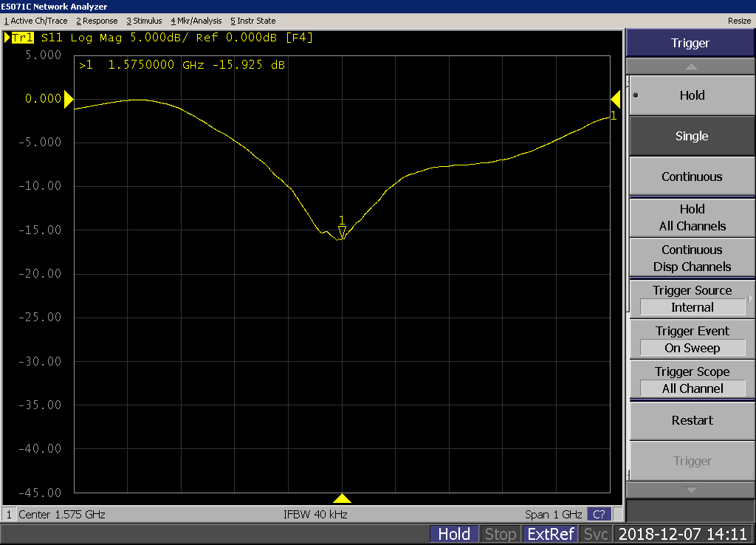Click the yellow center triangle below the graph
The image size is (756, 545).
coord(342,498)
